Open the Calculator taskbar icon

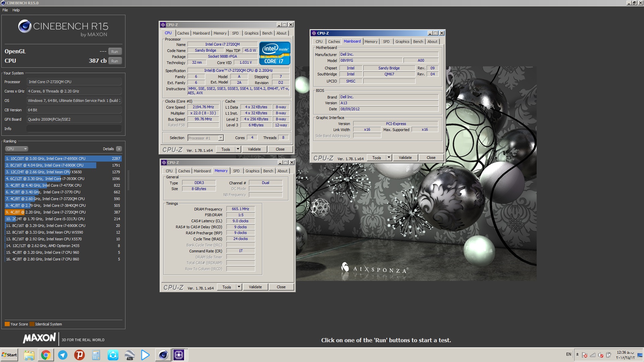pos(96,355)
